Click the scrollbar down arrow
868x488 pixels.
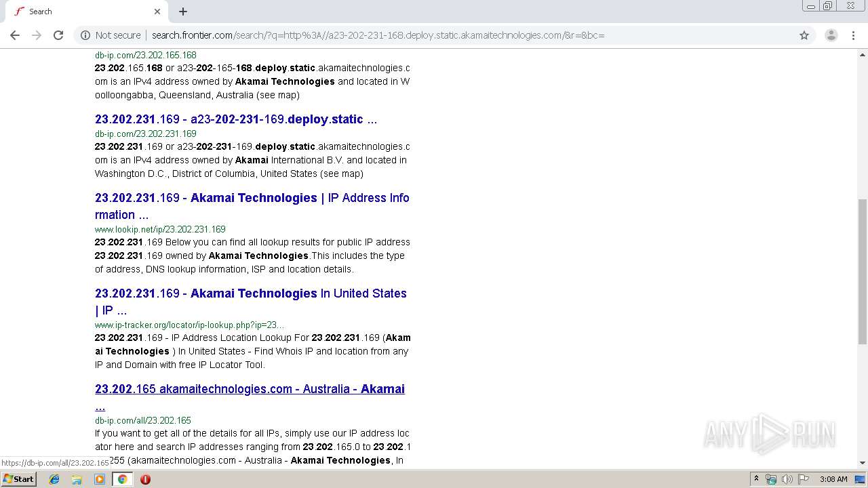[x=863, y=463]
